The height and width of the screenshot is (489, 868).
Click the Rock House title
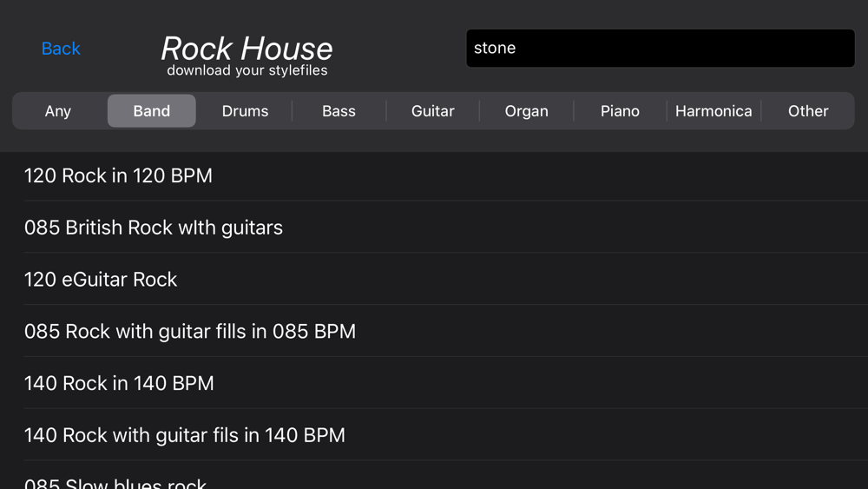[x=247, y=48]
